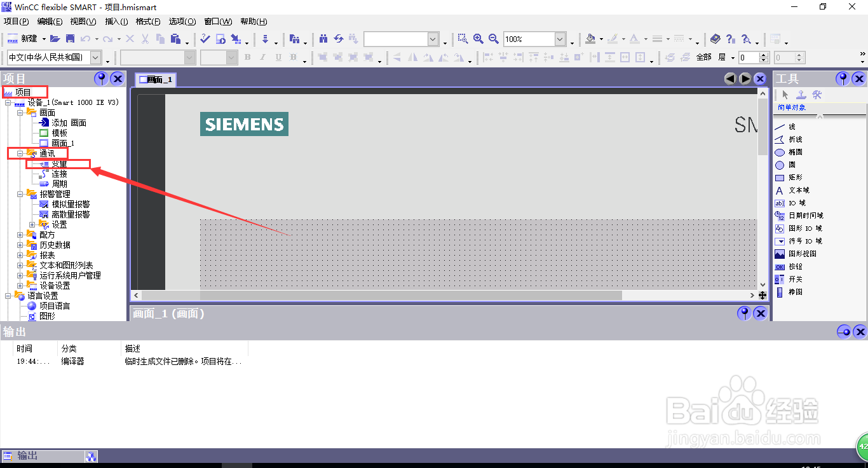Click the undo arrow icon
This screenshot has width=868, height=468.
click(85, 39)
